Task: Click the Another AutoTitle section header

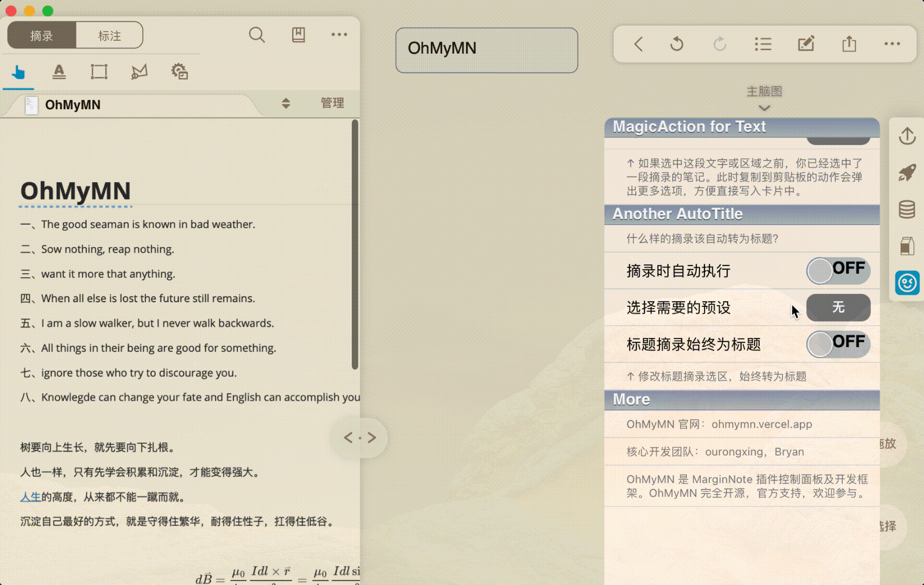Action: pos(742,214)
